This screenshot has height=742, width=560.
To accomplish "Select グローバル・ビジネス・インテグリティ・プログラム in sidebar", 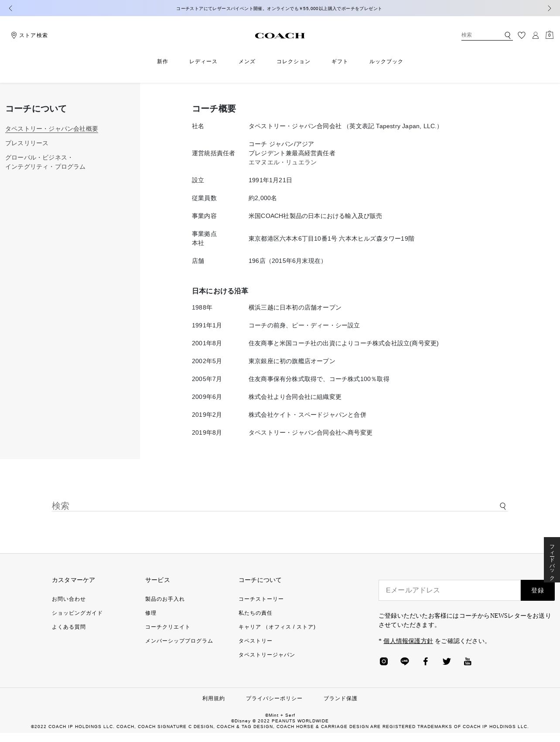I will (x=45, y=162).
